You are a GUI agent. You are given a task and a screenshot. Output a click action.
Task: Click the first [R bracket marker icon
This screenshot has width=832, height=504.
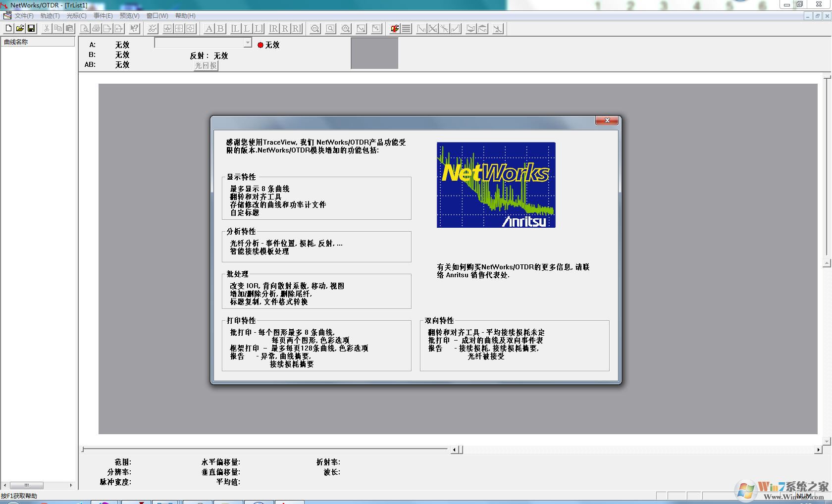click(274, 29)
